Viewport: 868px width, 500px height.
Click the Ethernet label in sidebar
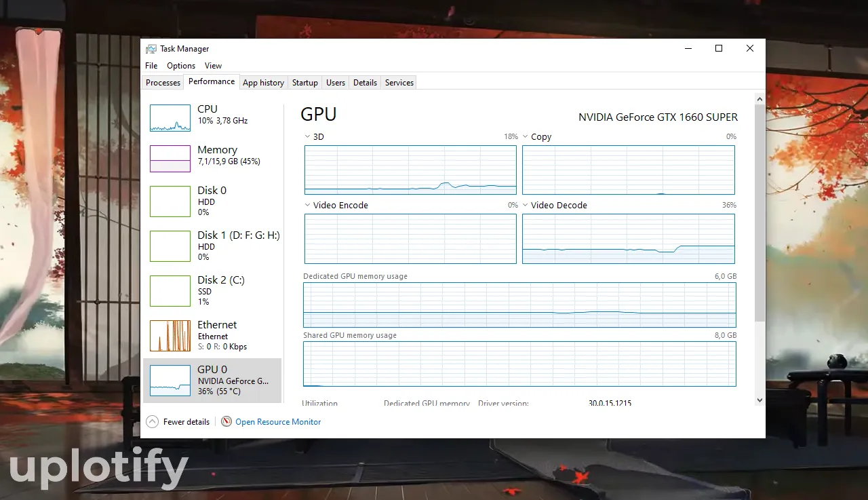[217, 325]
